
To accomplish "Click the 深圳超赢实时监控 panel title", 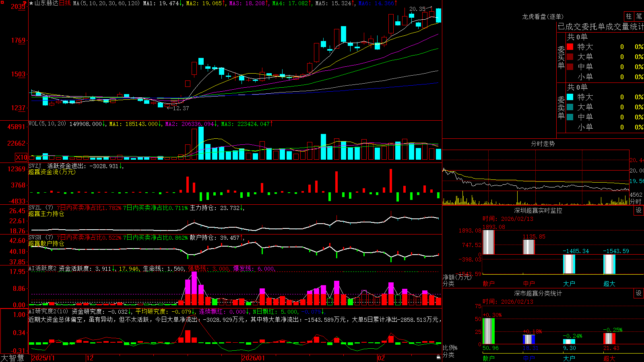I will [538, 210].
